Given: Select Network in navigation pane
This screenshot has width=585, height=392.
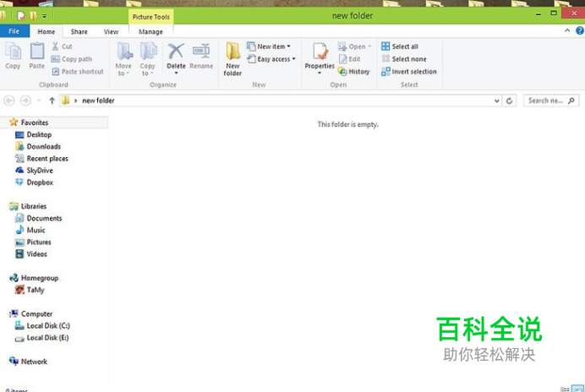Looking at the screenshot, I should coord(34,362).
